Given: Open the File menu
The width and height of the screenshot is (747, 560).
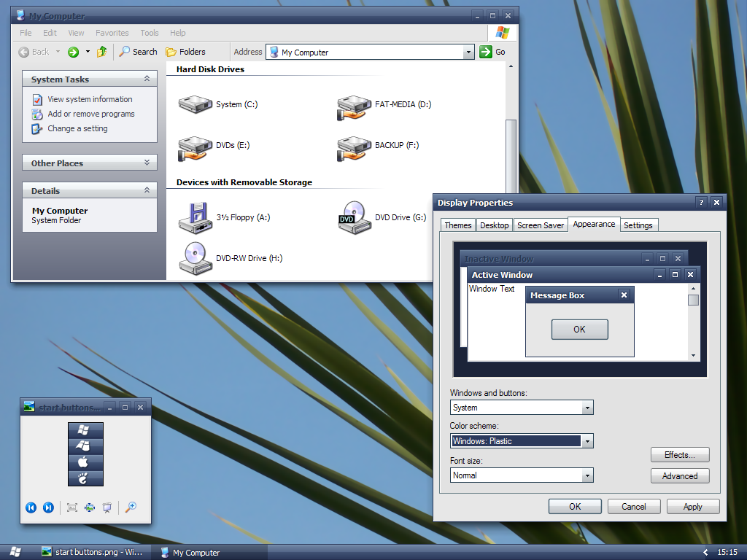Looking at the screenshot, I should [26, 33].
